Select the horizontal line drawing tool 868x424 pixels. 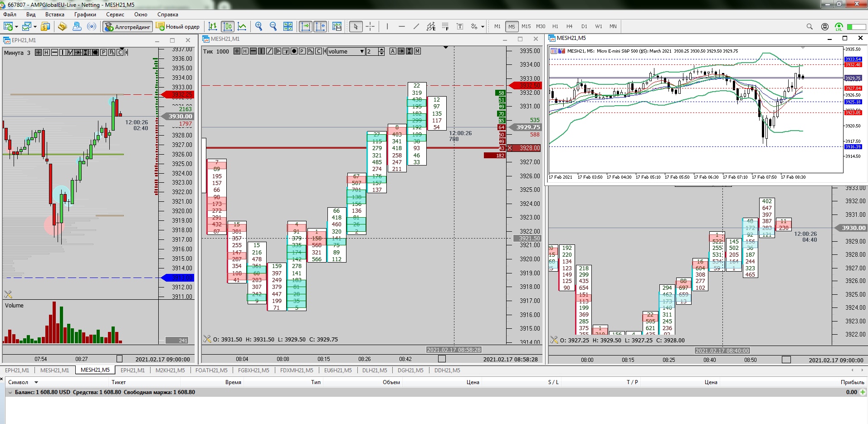[402, 26]
